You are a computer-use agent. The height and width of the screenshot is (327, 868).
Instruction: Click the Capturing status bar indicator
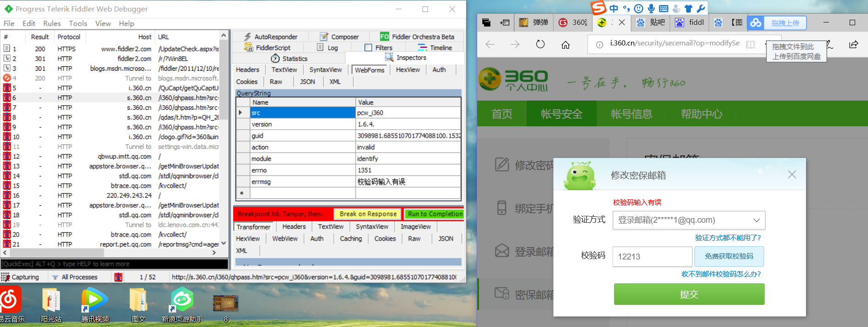[x=21, y=277]
